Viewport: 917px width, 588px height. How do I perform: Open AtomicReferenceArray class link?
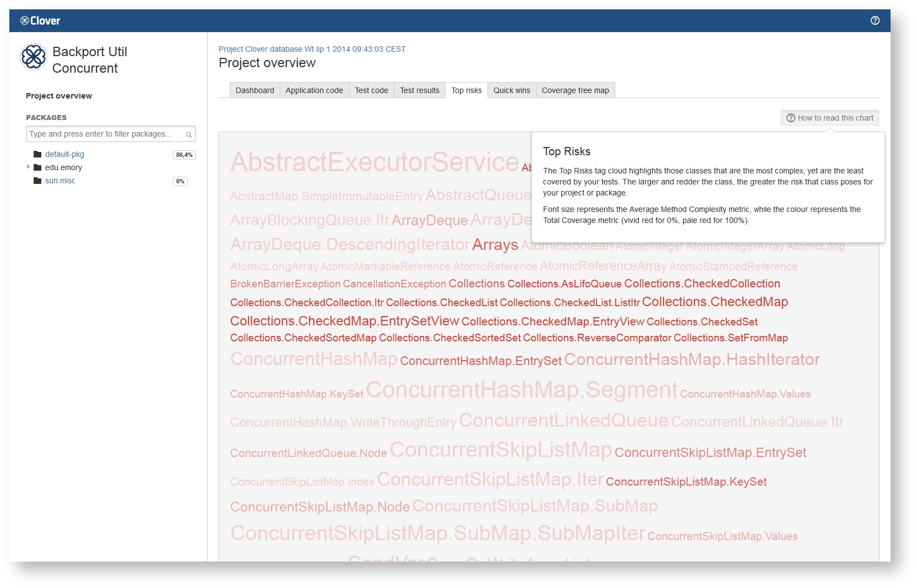coord(603,266)
